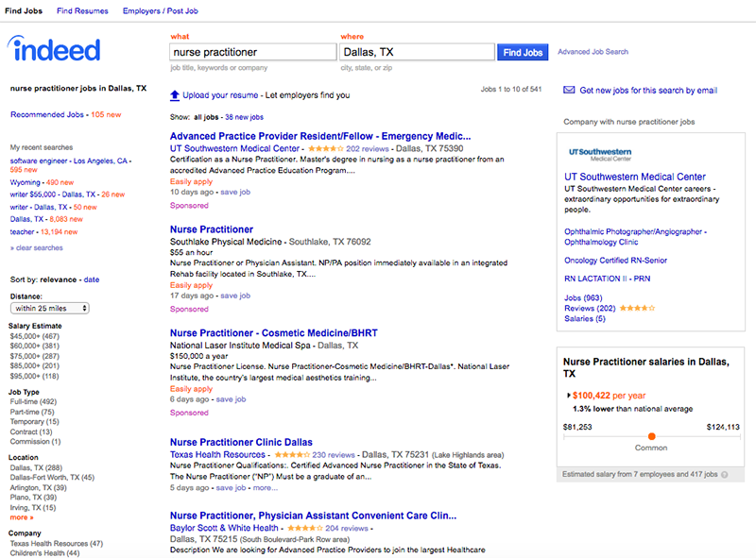Viewport: 756px width, 558px height.
Task: Click Upload your resume link
Action: [x=220, y=95]
